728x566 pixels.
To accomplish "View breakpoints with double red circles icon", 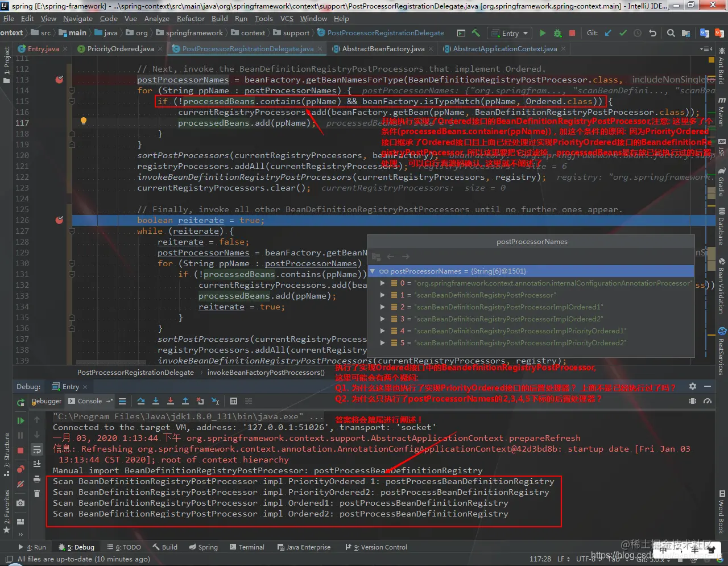I will click(20, 469).
